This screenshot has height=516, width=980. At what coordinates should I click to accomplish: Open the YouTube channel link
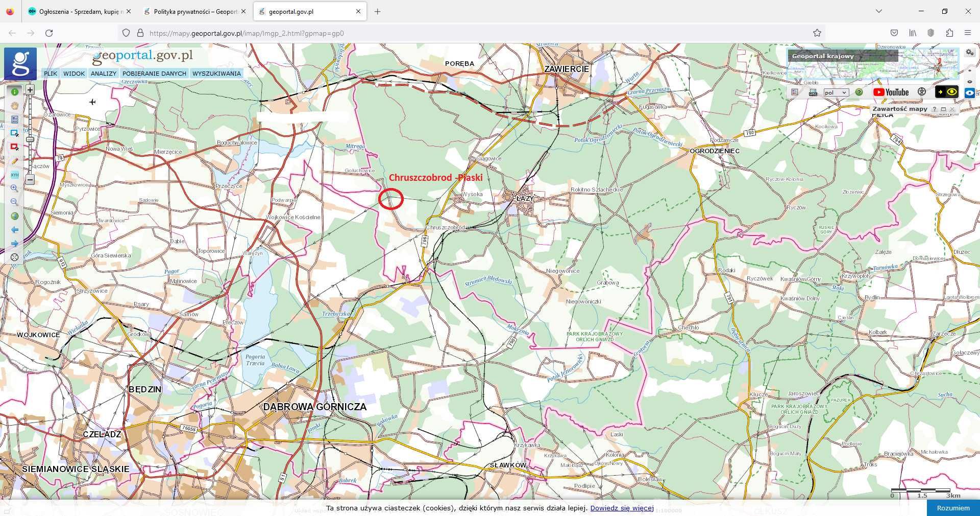891,92
